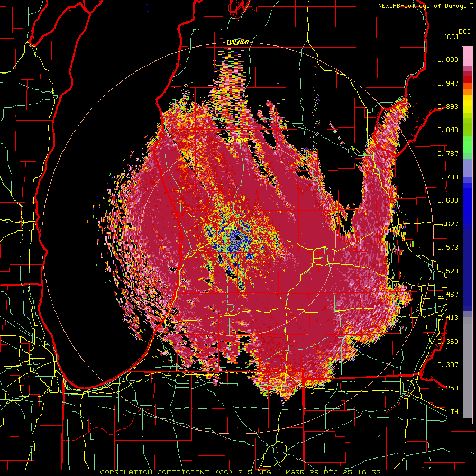Viewport: 476px width, 476px height.
Task: Click the Correlation Coefficient caption at bottom
Action: [240, 472]
